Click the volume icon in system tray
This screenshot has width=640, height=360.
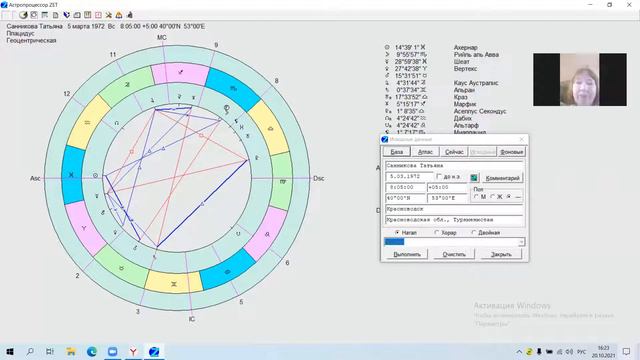coord(569,351)
